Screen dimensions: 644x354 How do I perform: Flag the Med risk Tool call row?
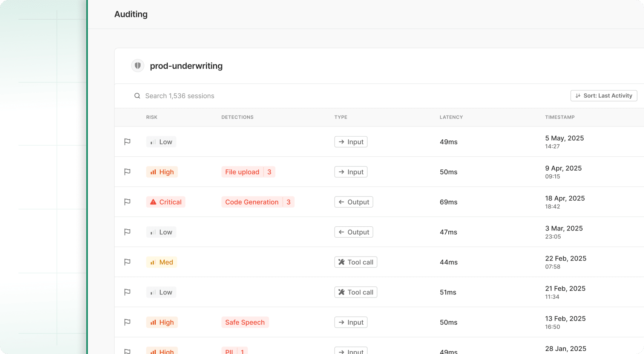127,262
